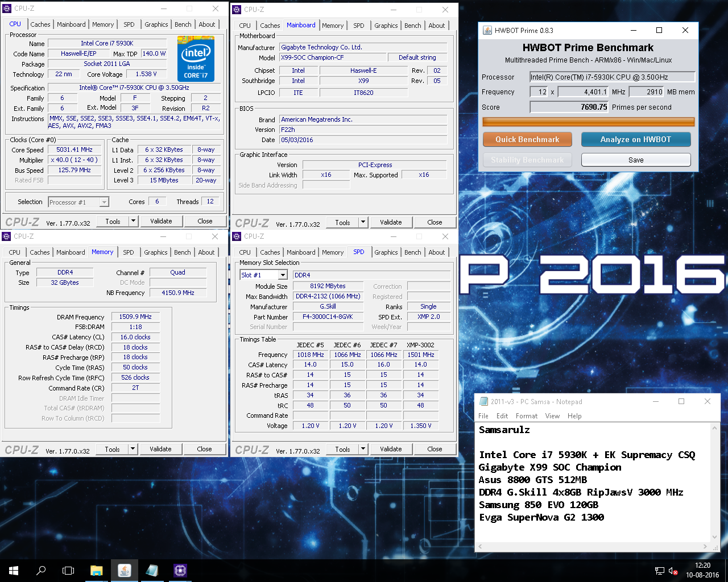
Task: Click CPU-Z icon in Memory window title bar
Action: [6, 236]
